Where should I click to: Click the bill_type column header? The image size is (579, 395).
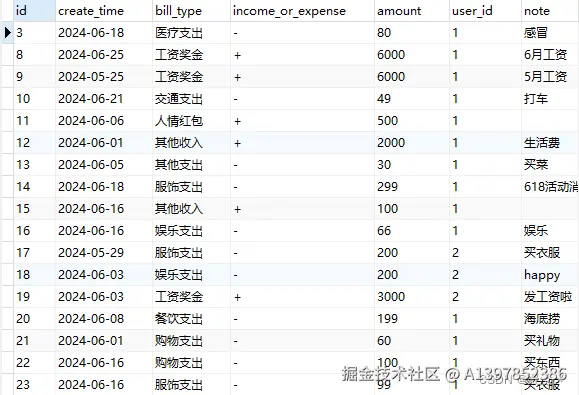click(x=191, y=11)
